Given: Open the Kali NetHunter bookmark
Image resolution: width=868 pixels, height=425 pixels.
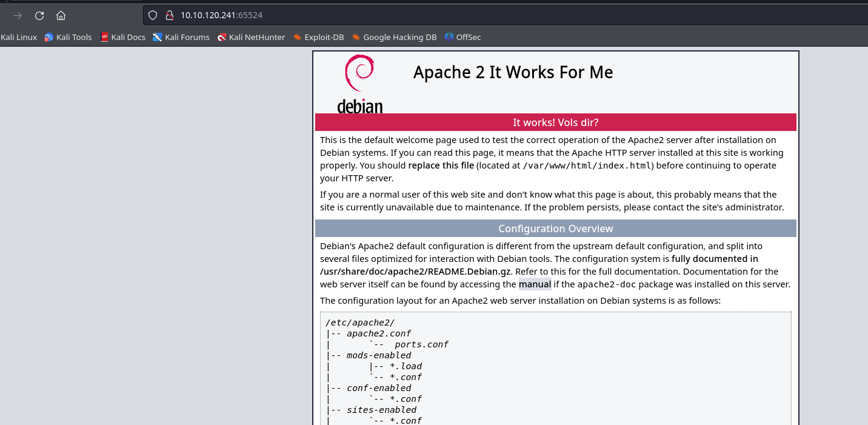Looking at the screenshot, I should (x=251, y=37).
